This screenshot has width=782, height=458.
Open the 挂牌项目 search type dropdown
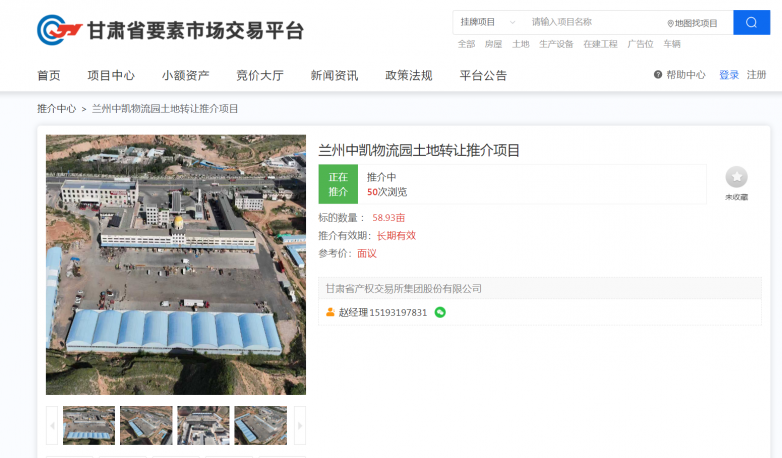click(x=487, y=22)
